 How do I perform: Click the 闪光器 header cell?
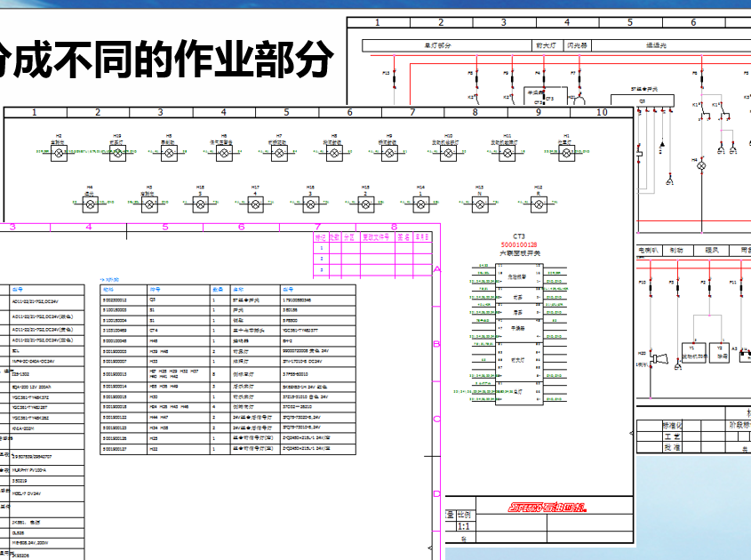click(577, 45)
